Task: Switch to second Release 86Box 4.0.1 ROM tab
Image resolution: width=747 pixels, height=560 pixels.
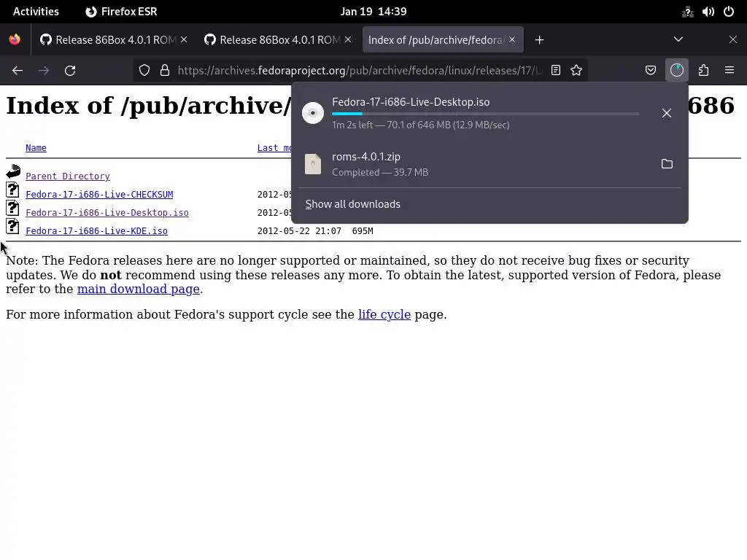Action: 273,40
